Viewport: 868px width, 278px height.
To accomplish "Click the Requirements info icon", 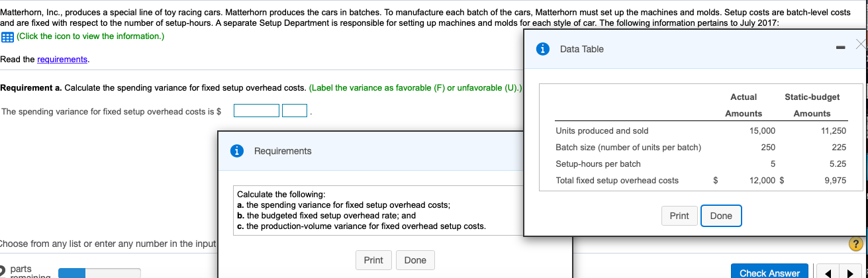I will click(x=237, y=151).
